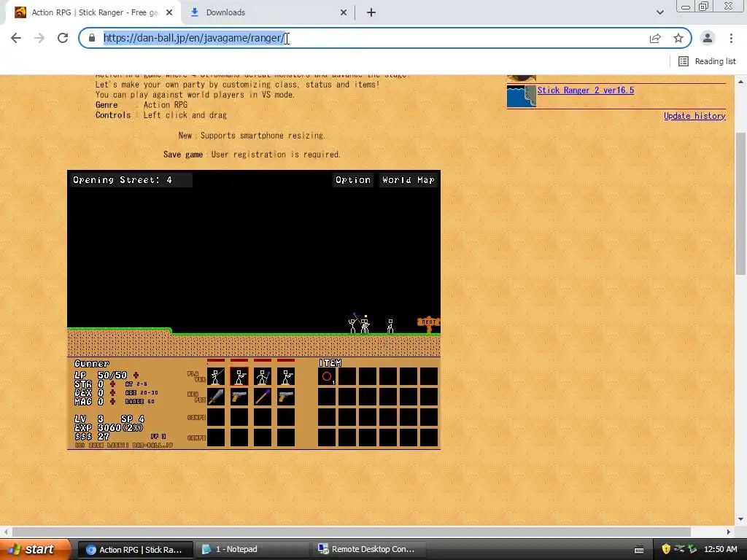Viewport: 747px width, 560px height.
Task: Open the Windows start menu
Action: pos(34,549)
